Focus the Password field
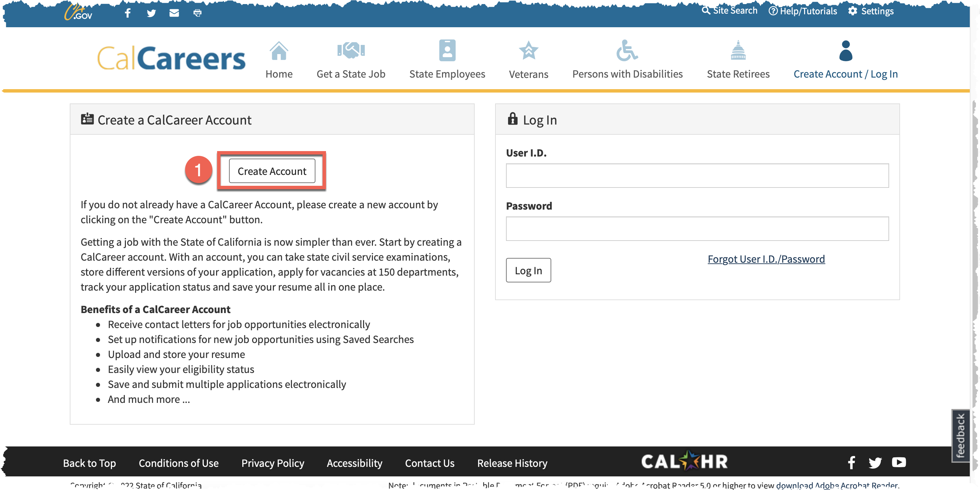 pos(697,229)
